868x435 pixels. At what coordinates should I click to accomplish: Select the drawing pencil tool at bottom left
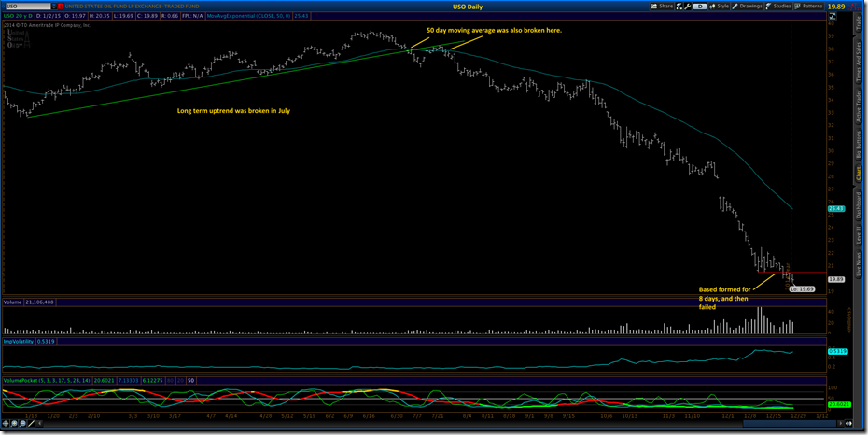coord(31,424)
